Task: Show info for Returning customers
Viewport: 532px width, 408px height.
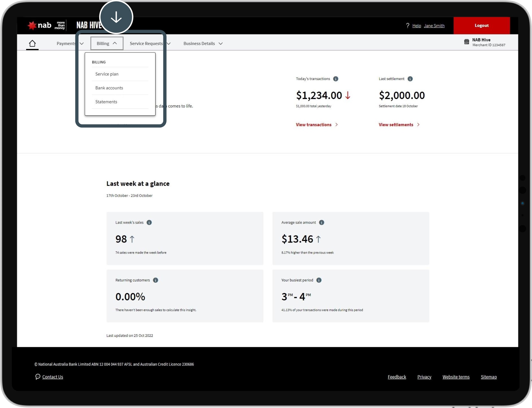Action: [x=156, y=280]
